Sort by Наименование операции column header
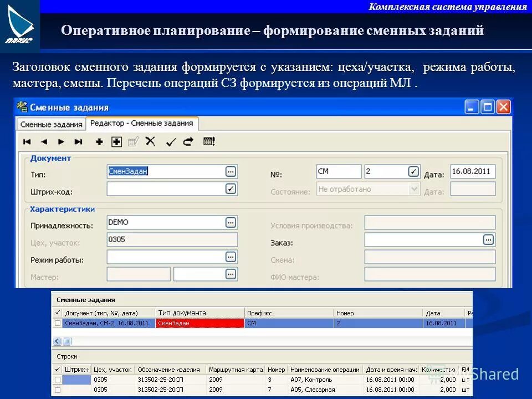Screen dimensions: 532x399 tap(325, 370)
